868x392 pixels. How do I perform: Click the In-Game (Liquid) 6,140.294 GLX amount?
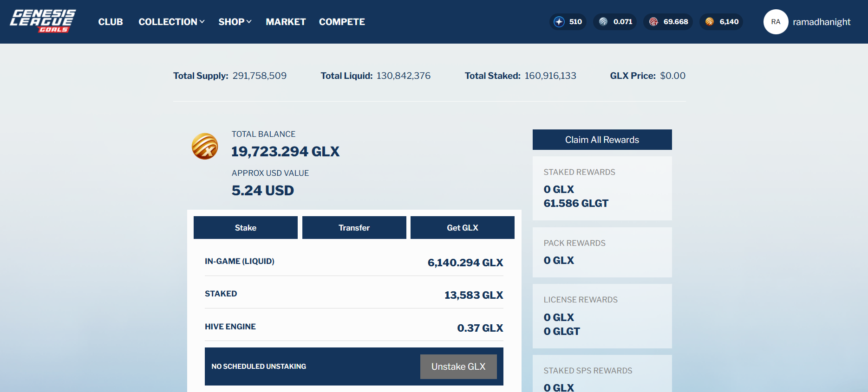tap(465, 263)
